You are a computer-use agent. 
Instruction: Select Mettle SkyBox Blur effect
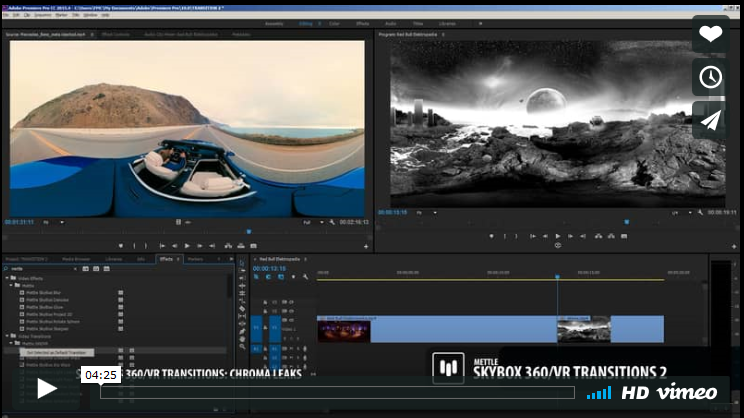[43, 293]
